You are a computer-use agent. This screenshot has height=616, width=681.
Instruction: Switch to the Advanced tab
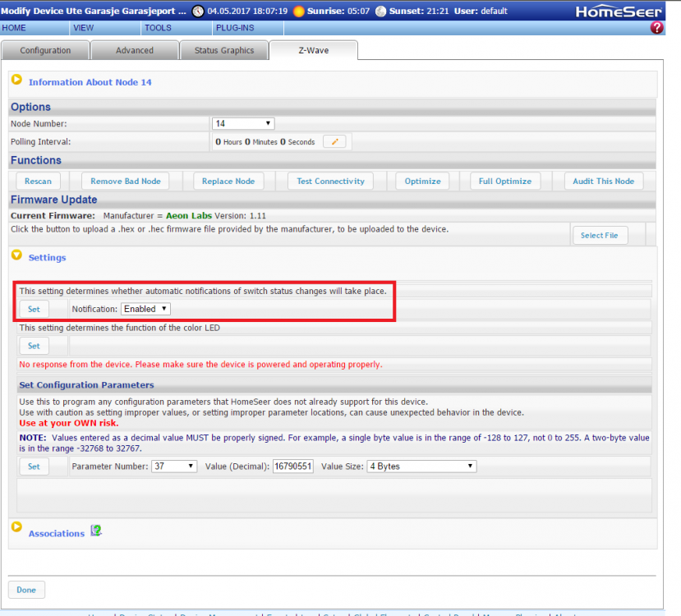(x=135, y=50)
